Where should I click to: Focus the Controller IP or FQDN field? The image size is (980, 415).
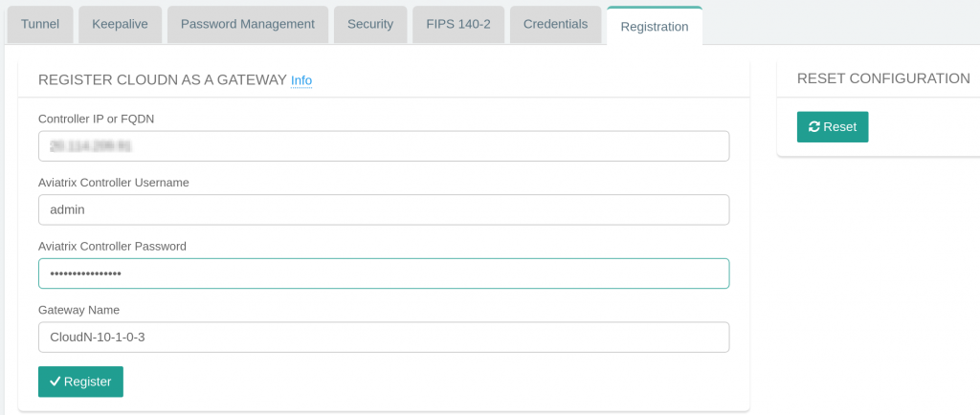click(x=384, y=146)
